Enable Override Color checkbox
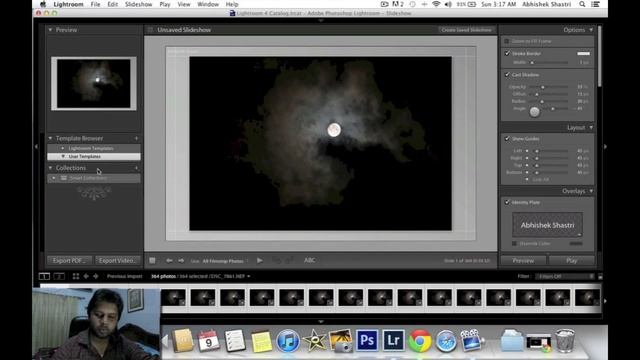Image resolution: width=640 pixels, height=360 pixels. pyautogui.click(x=514, y=244)
